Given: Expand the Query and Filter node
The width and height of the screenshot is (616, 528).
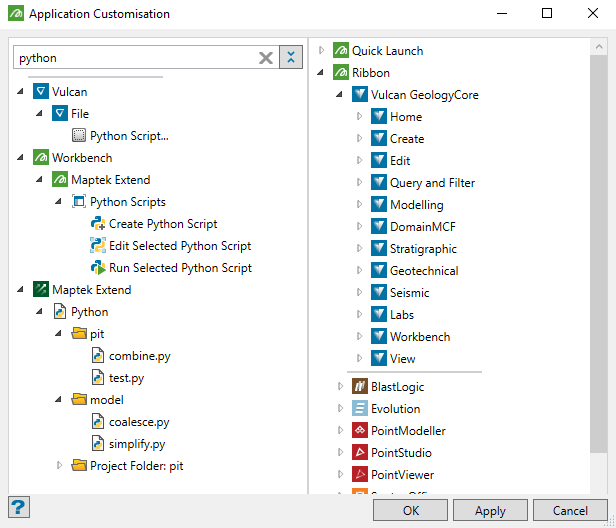Looking at the screenshot, I should pyautogui.click(x=359, y=182).
